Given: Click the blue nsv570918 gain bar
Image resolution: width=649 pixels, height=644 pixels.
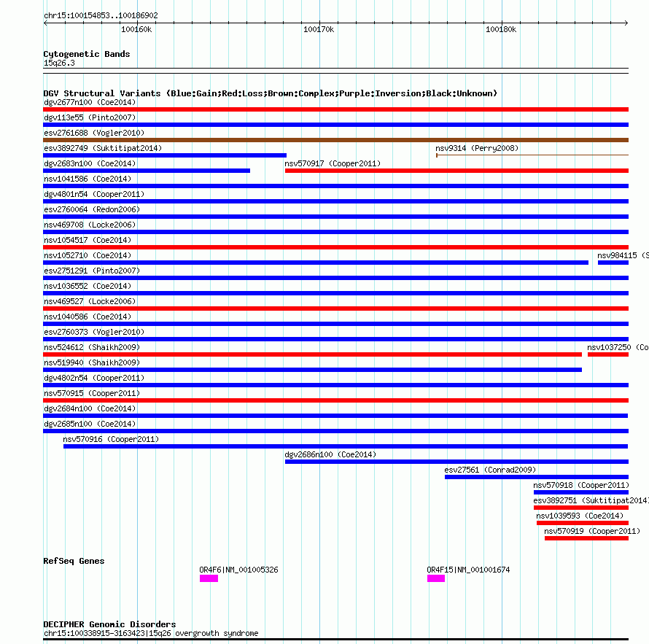Looking at the screenshot, I should pyautogui.click(x=581, y=492).
